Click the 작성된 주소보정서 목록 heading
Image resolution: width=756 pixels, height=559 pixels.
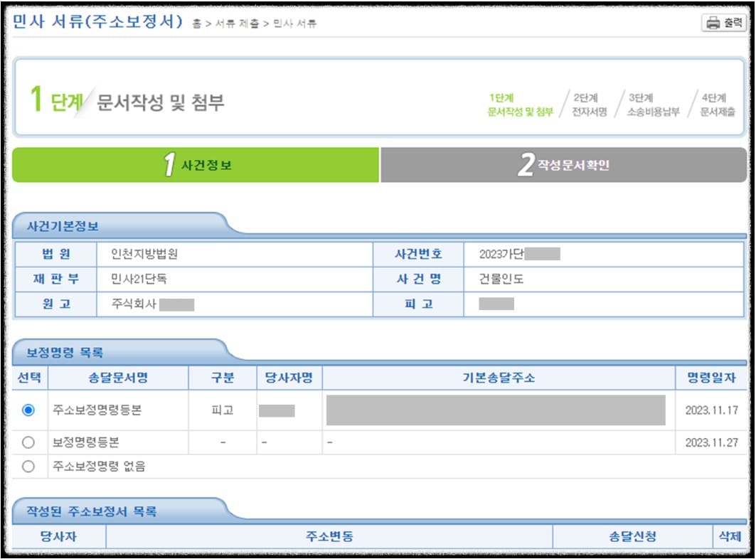pyautogui.click(x=92, y=511)
